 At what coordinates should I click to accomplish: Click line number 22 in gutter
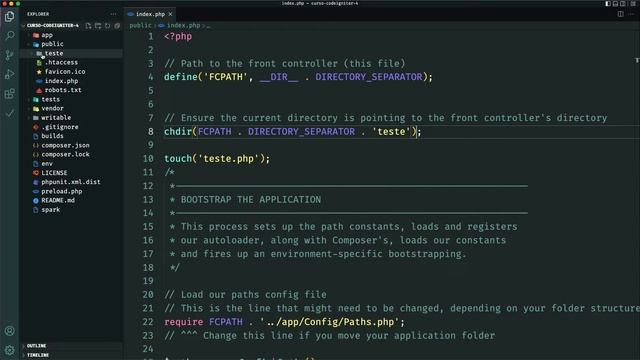point(148,322)
